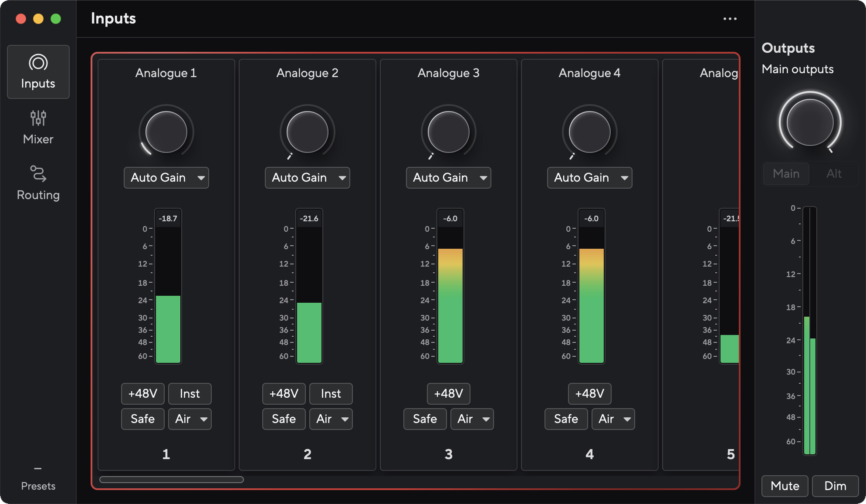Toggle +48V phantom power on Analogue 1

pos(143,394)
